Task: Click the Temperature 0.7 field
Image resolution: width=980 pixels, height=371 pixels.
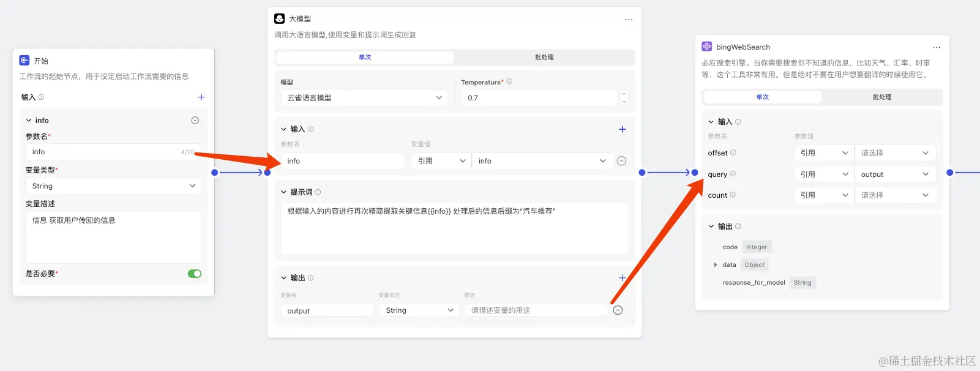Action: tap(540, 98)
